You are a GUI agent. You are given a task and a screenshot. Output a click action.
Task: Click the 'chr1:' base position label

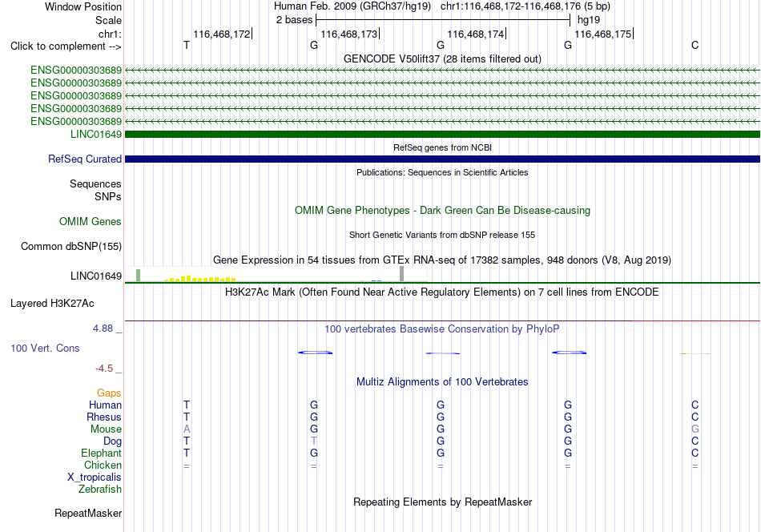110,34
